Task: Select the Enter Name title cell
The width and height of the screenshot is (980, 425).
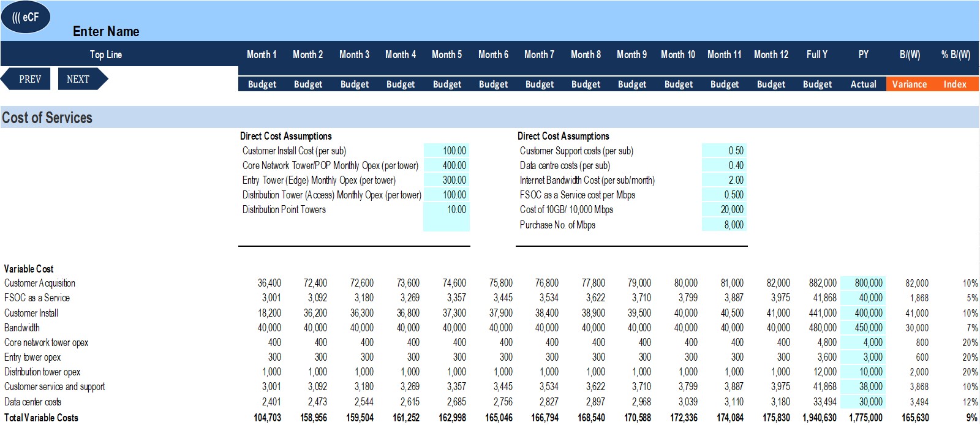Action: 106,31
